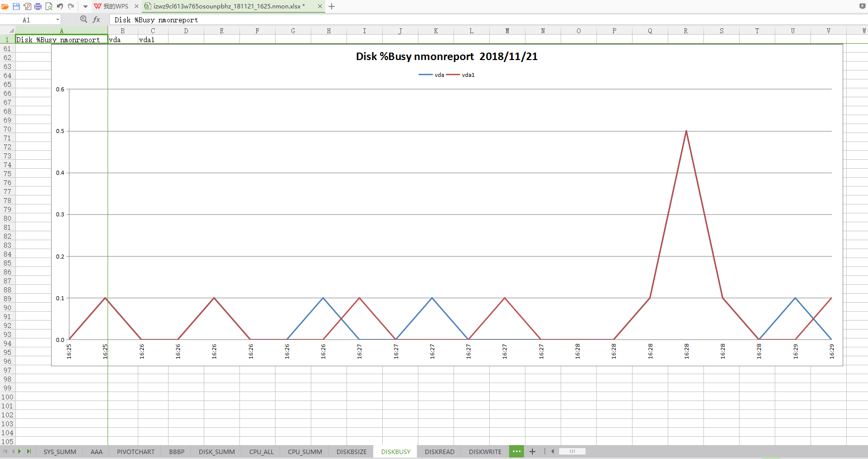The image size is (868, 459).
Task: Select the DISKBUSY sheet tab
Action: click(396, 452)
